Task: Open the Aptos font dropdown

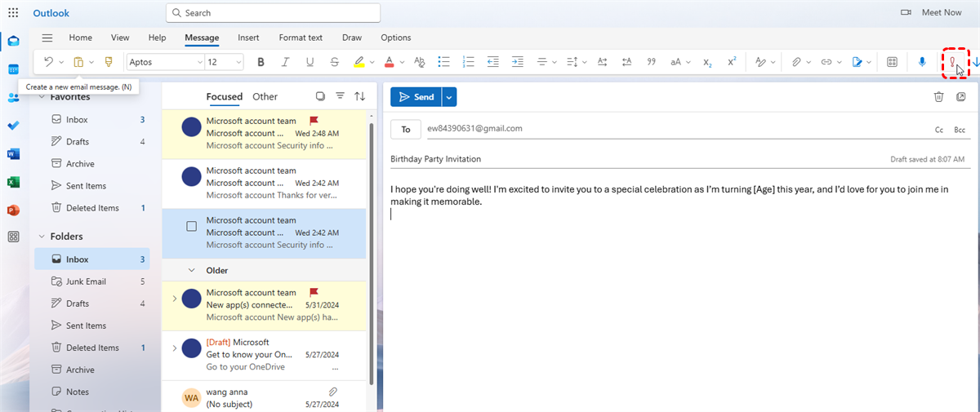Action: tap(200, 62)
